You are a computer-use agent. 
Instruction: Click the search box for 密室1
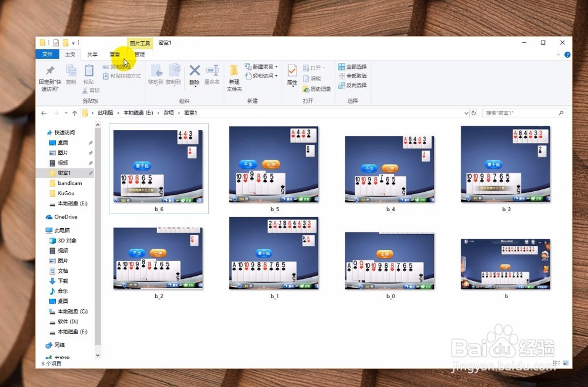point(524,113)
